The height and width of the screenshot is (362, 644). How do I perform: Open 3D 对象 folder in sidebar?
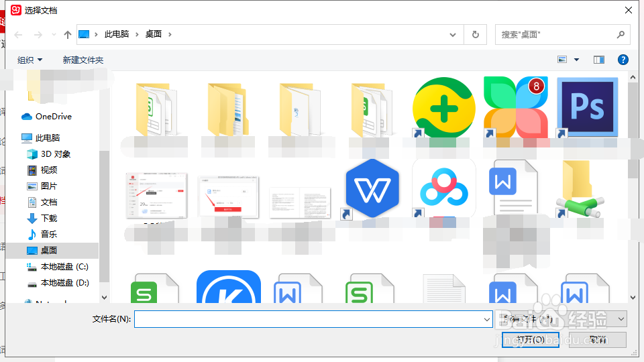[48, 154]
